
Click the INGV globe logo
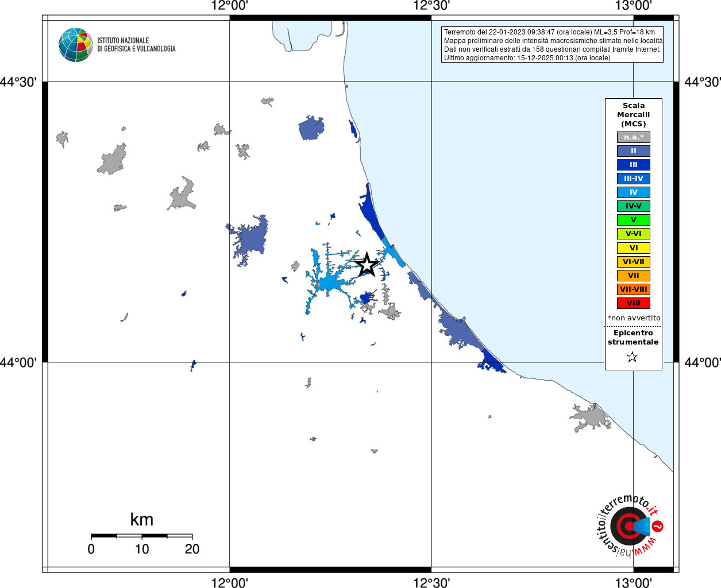point(76,45)
